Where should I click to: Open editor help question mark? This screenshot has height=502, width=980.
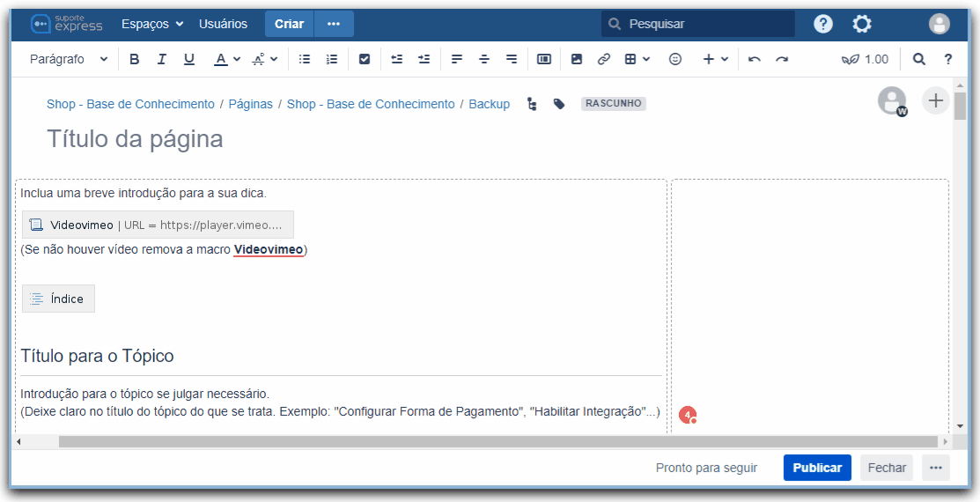pyautogui.click(x=948, y=59)
